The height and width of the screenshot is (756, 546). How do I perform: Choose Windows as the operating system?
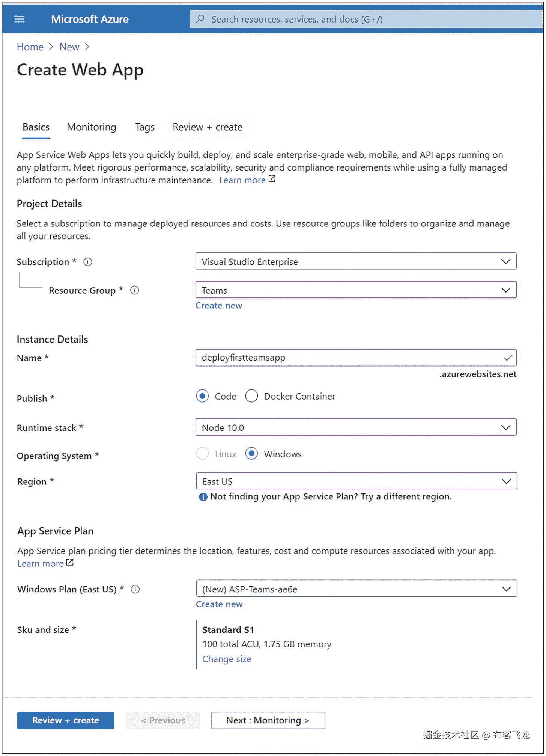[251, 454]
